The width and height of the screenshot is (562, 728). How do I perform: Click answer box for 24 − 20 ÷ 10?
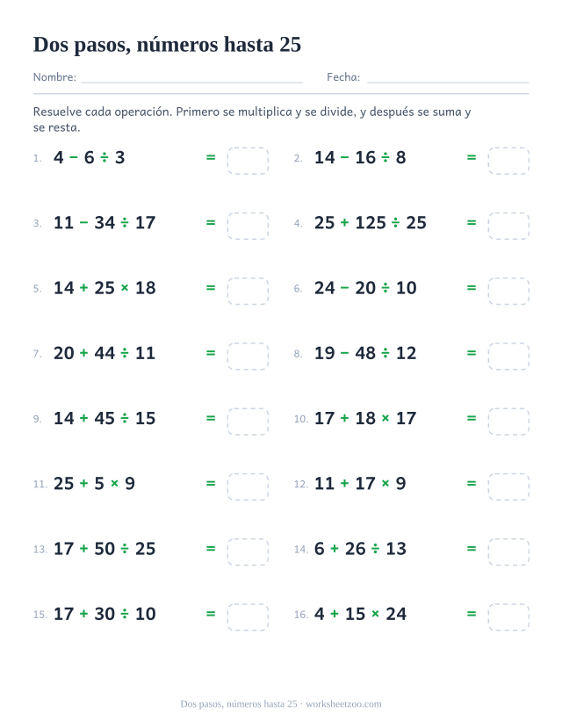click(x=508, y=291)
